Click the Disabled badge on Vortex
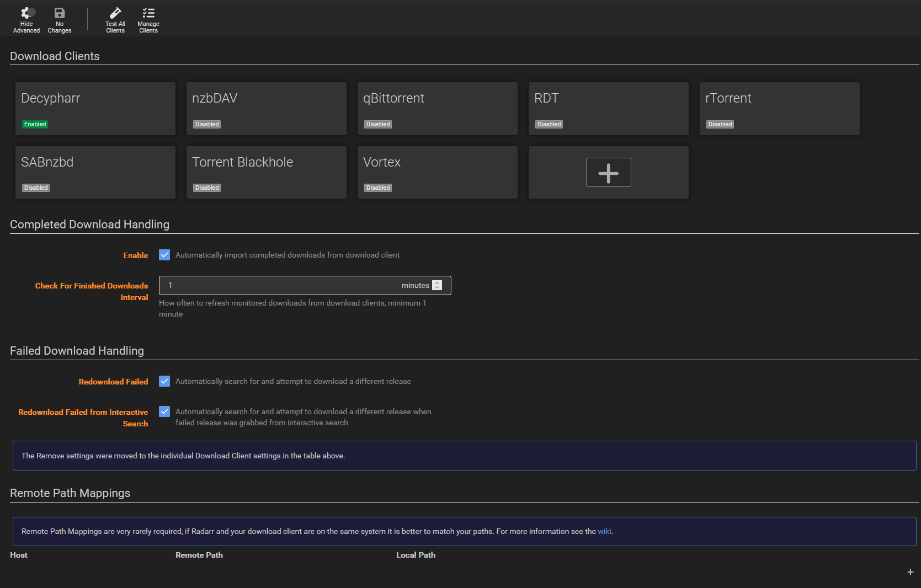Screen dimensions: 921x588 coord(378,188)
